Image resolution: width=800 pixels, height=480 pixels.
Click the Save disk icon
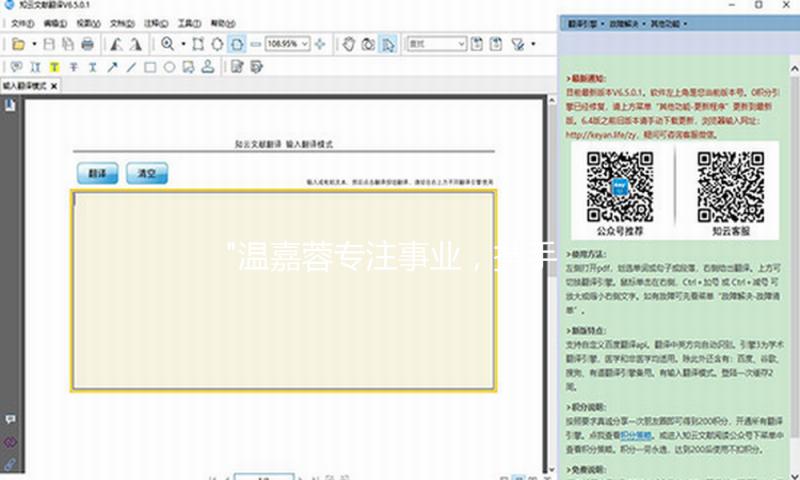49,44
